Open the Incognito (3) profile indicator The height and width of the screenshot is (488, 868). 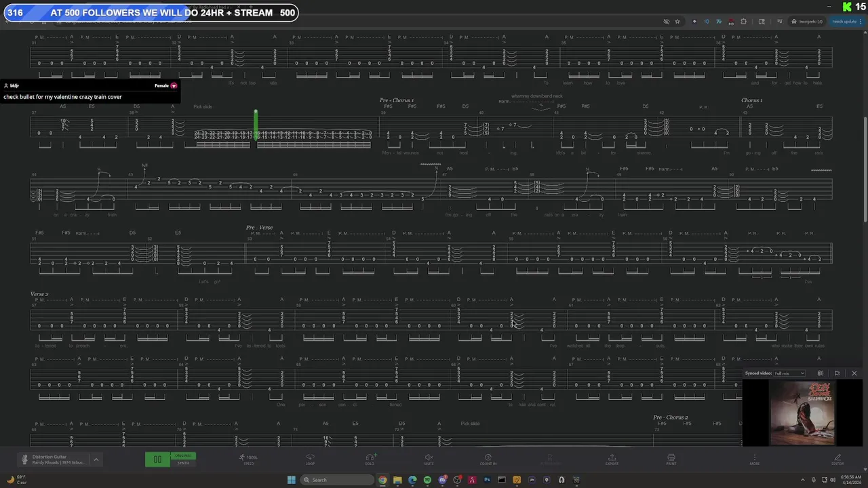coord(807,22)
